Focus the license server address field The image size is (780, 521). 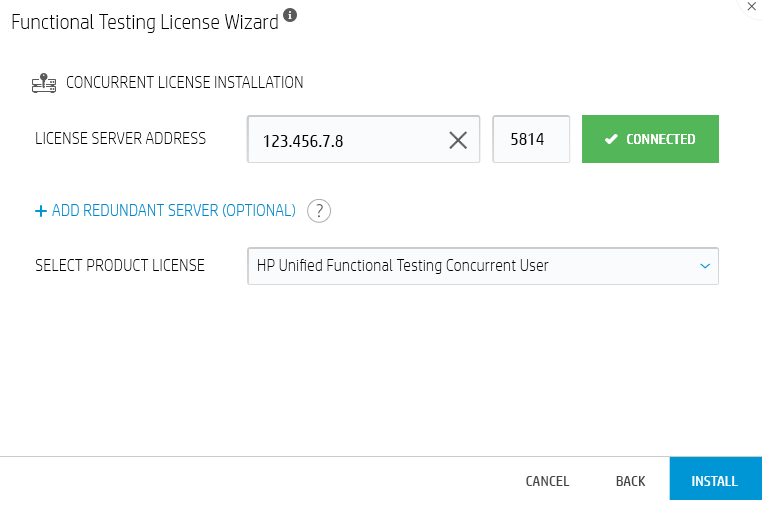tap(363, 139)
